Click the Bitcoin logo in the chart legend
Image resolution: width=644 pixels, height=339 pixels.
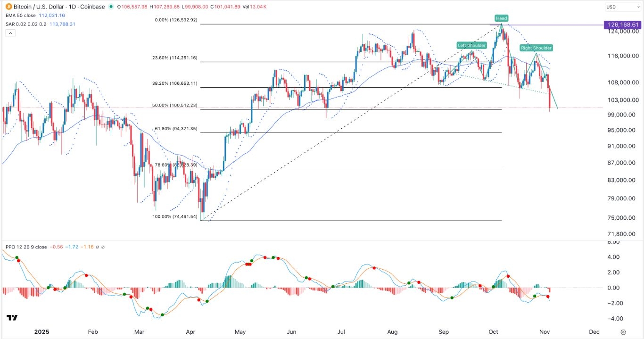pos(8,7)
